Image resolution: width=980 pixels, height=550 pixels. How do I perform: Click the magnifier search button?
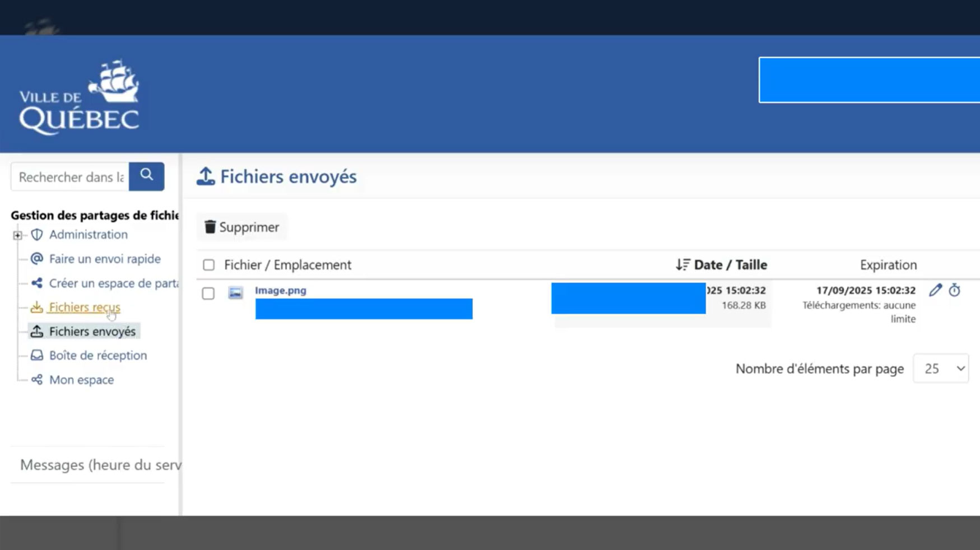tap(146, 176)
